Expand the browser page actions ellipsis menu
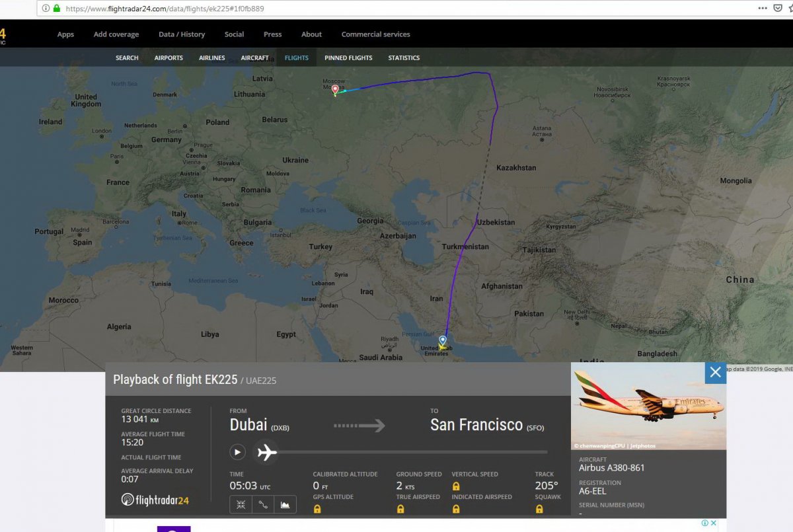Viewport: 793px width, 532px height. pos(762,9)
